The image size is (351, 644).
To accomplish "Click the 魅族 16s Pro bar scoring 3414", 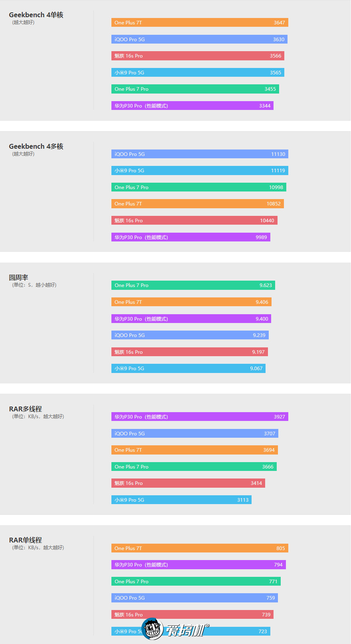I will click(x=188, y=483).
